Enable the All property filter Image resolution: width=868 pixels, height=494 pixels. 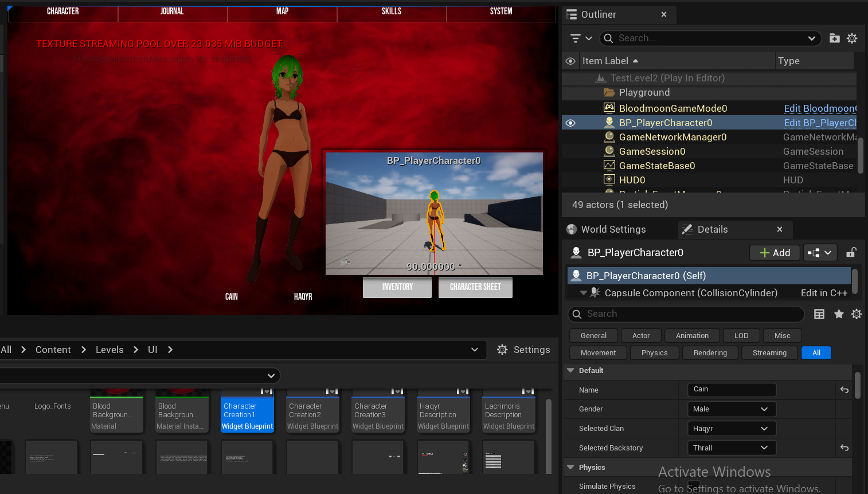(816, 353)
